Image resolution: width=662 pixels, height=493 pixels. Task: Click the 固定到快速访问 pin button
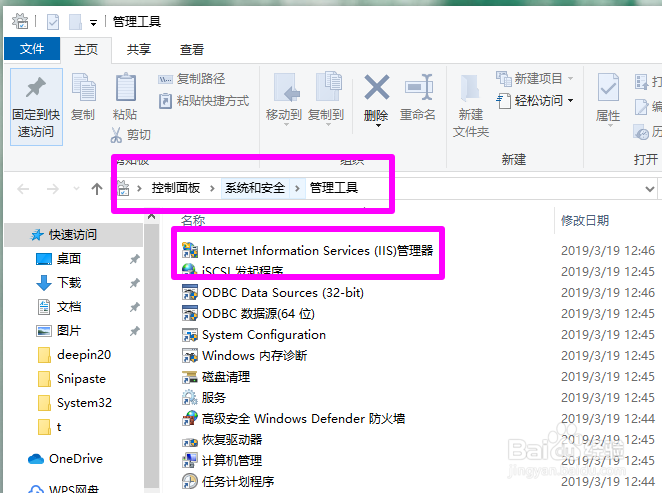pos(36,107)
